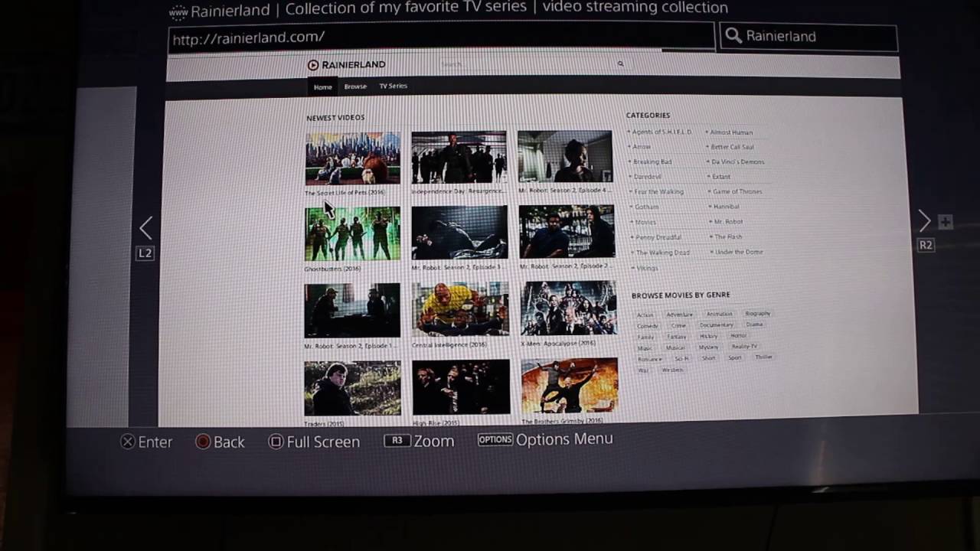Open the Agents of S.H.I.E.L.D. category
The width and height of the screenshot is (980, 551).
click(x=661, y=132)
